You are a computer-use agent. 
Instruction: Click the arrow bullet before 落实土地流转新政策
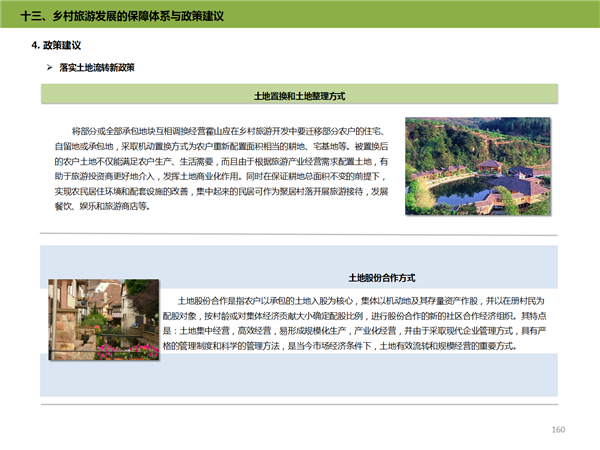49,68
